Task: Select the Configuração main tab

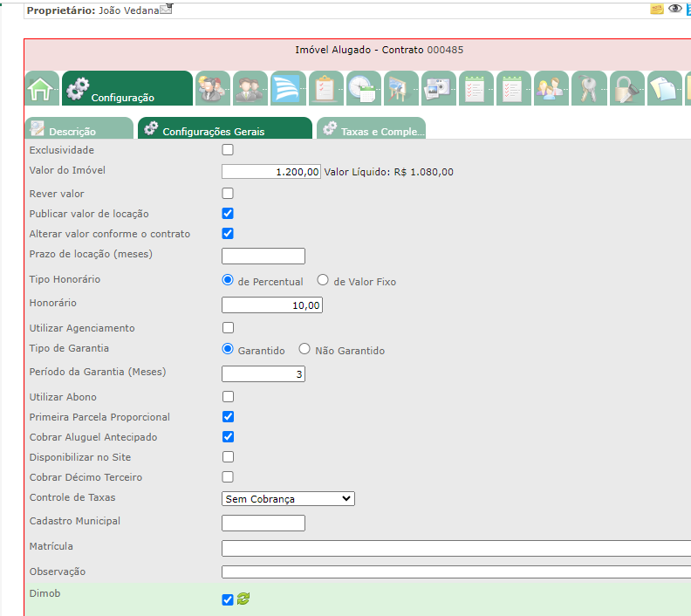Action: pyautogui.click(x=127, y=88)
